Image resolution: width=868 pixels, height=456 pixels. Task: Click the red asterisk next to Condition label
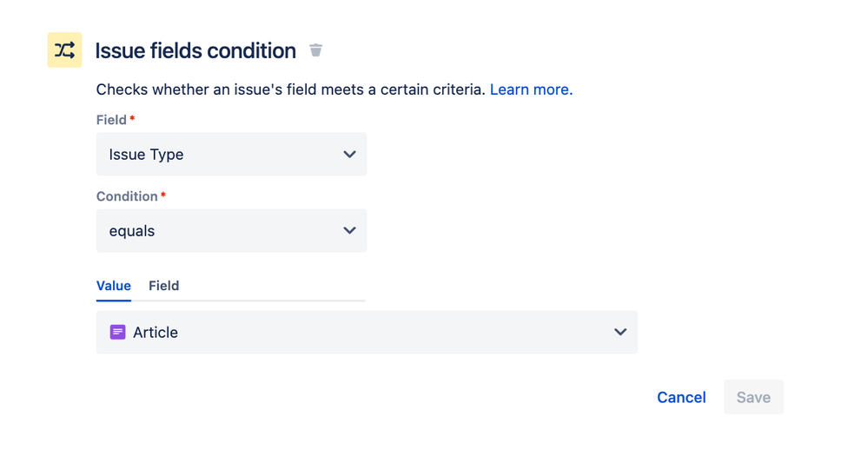point(163,195)
